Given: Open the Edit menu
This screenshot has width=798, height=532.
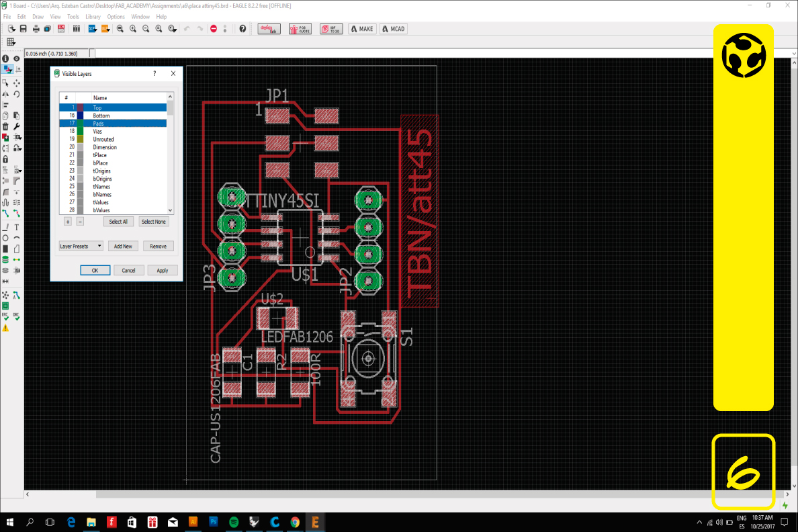Looking at the screenshot, I should click(21, 17).
